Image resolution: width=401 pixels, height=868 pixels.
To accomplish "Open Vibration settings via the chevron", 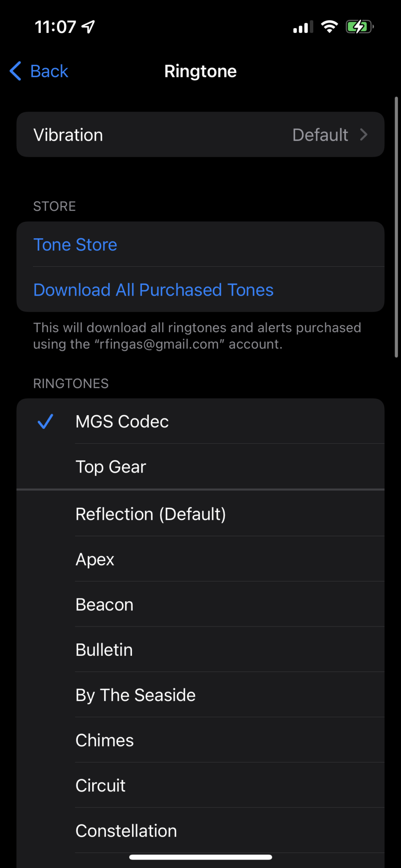I will pos(364,135).
